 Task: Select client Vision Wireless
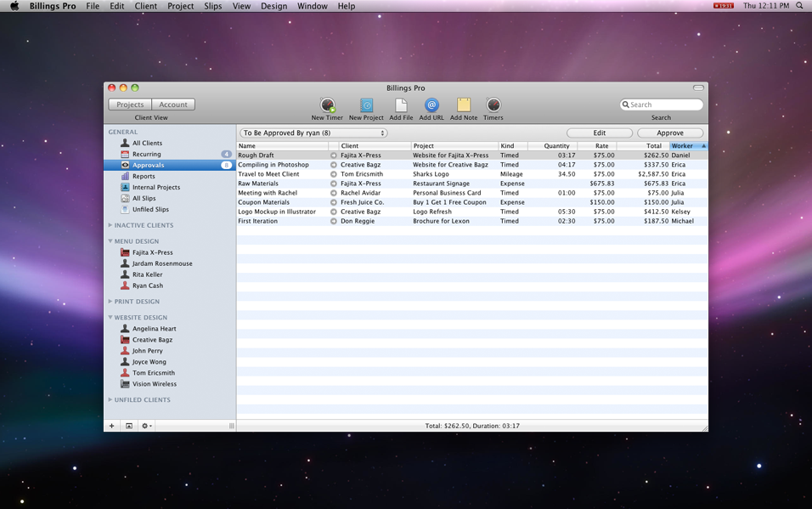(155, 384)
